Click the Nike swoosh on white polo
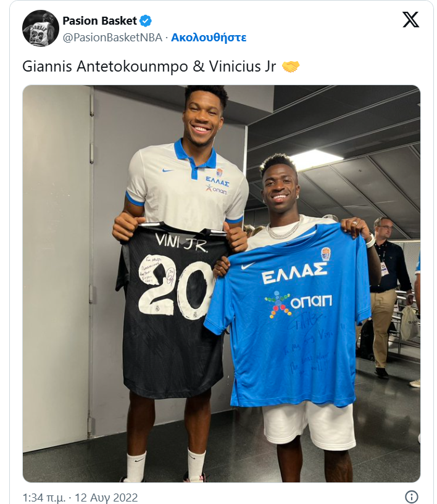This screenshot has height=504, width=437. pos(168,170)
